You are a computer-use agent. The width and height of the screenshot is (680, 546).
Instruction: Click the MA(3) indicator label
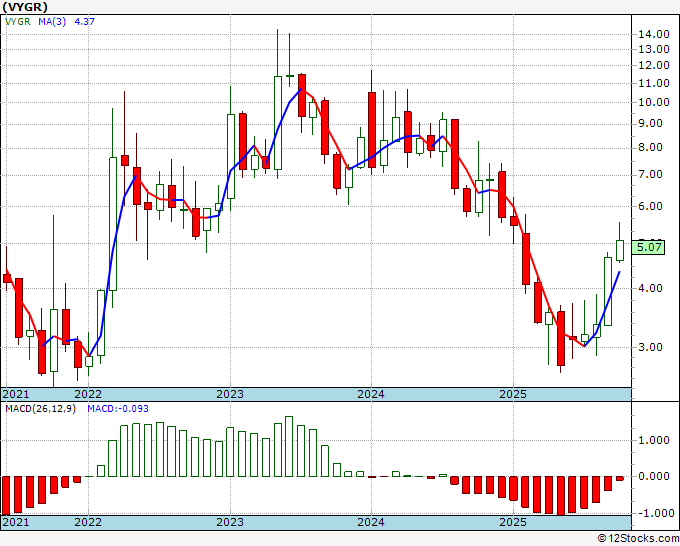click(x=52, y=21)
